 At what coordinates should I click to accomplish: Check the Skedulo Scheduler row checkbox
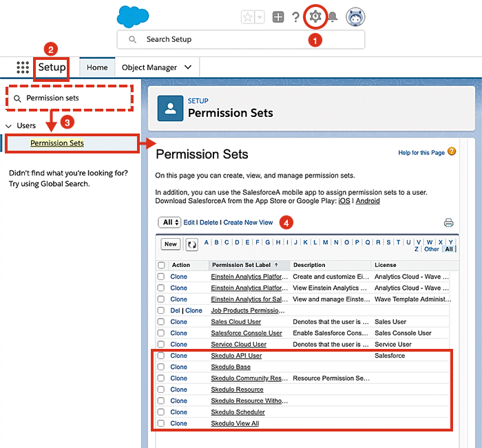tap(160, 412)
